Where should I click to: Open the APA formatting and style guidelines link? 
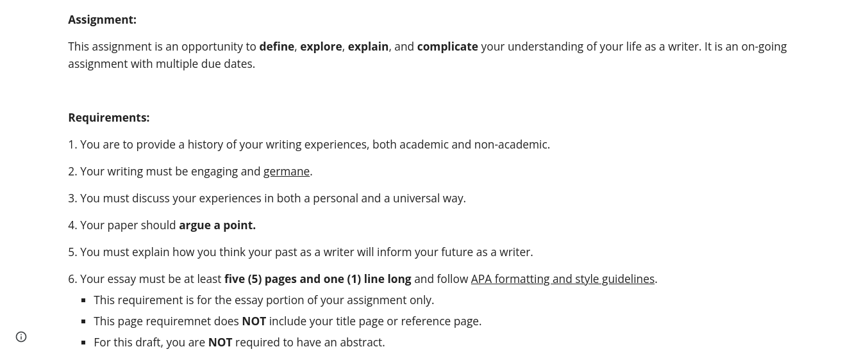coord(563,279)
